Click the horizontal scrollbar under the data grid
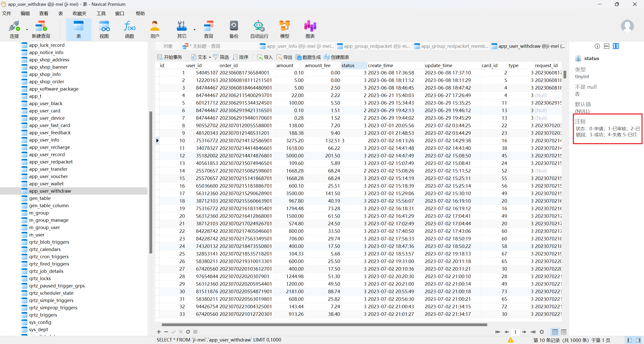This screenshot has height=344, width=644. point(324,325)
